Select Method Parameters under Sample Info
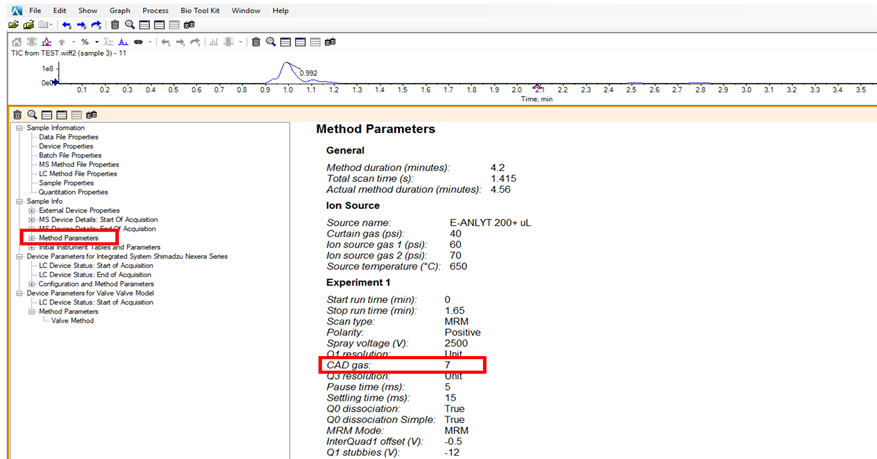Screen dimensions: 877x459 point(68,238)
